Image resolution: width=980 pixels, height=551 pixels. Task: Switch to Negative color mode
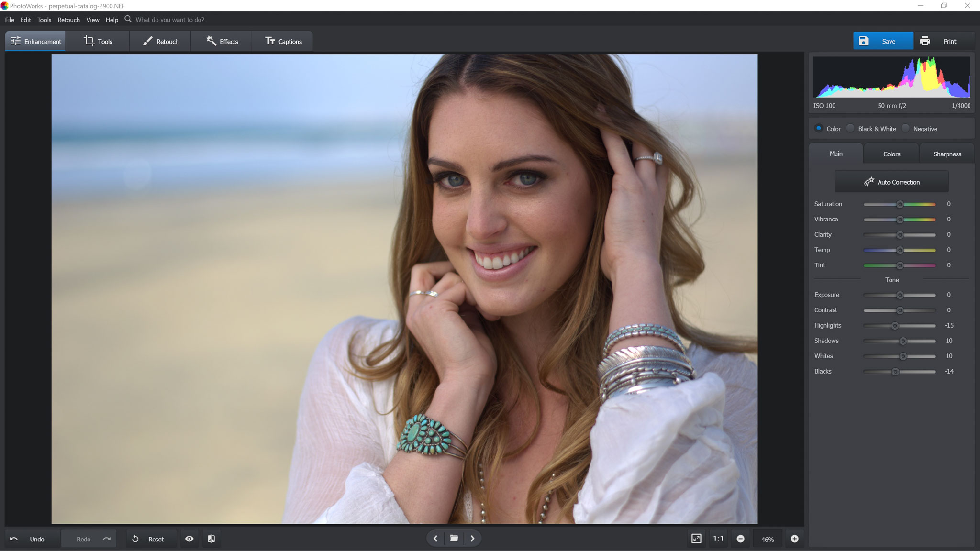[x=906, y=128]
